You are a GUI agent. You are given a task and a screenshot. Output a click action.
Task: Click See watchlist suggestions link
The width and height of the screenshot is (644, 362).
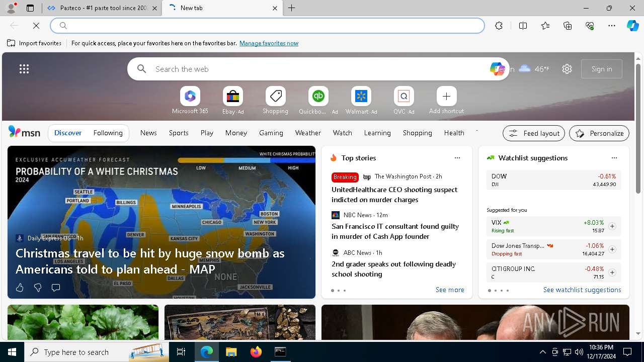click(x=582, y=290)
